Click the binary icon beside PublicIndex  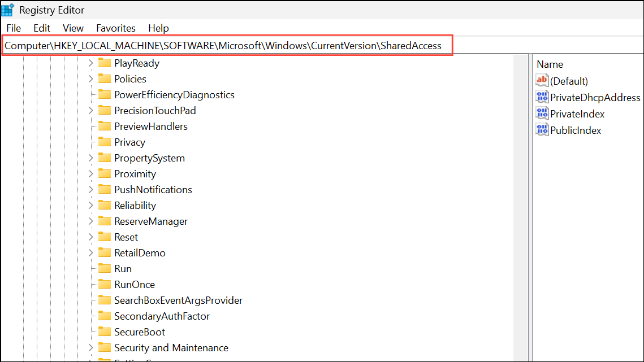542,130
